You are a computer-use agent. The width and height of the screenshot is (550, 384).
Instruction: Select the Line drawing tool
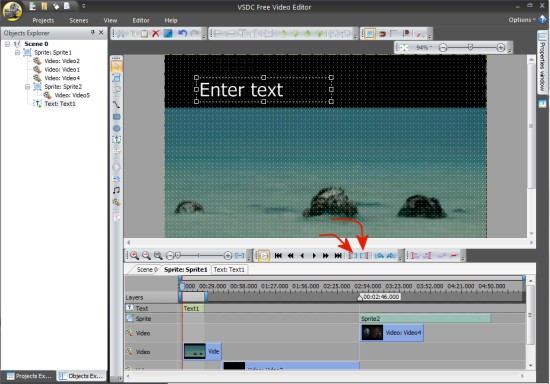116,104
